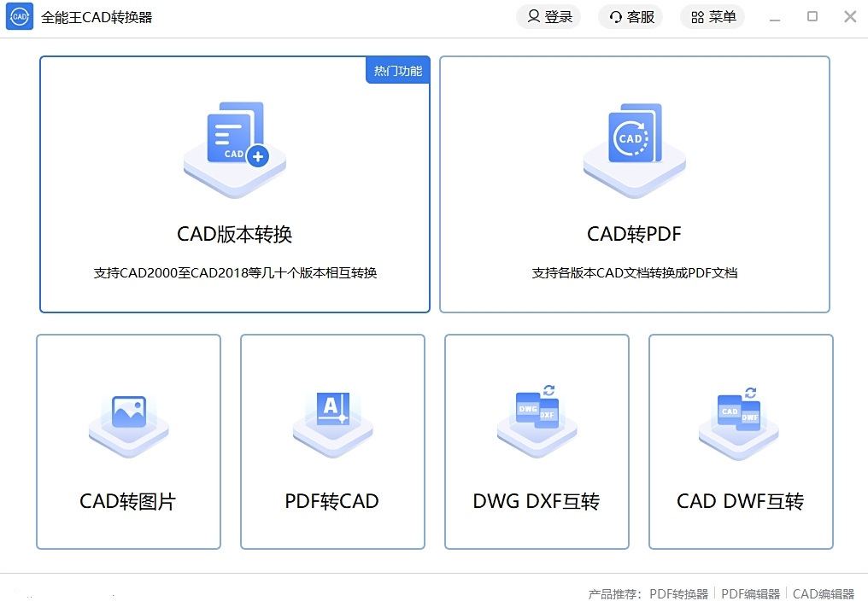Choose the CAD DWF互转 label
This screenshot has height=607, width=868.
point(741,501)
